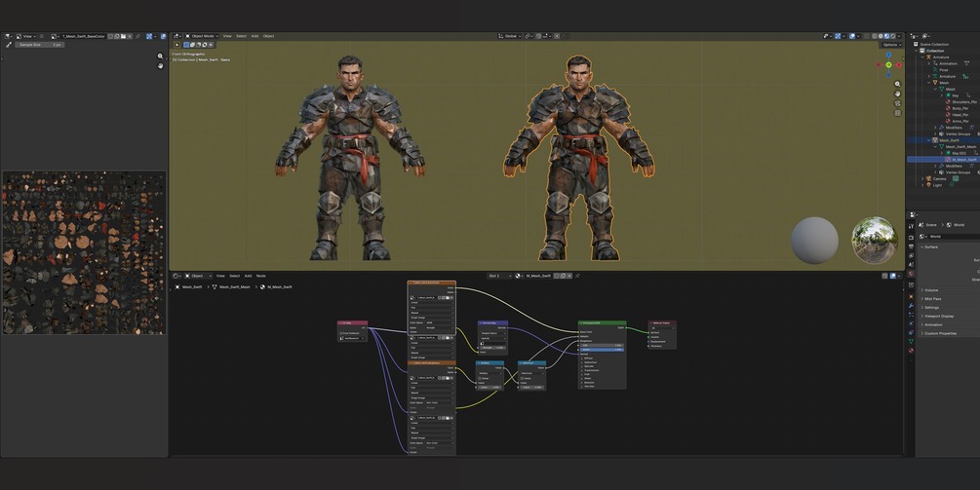Open the Object Mode dropdown
980x490 pixels.
point(200,36)
